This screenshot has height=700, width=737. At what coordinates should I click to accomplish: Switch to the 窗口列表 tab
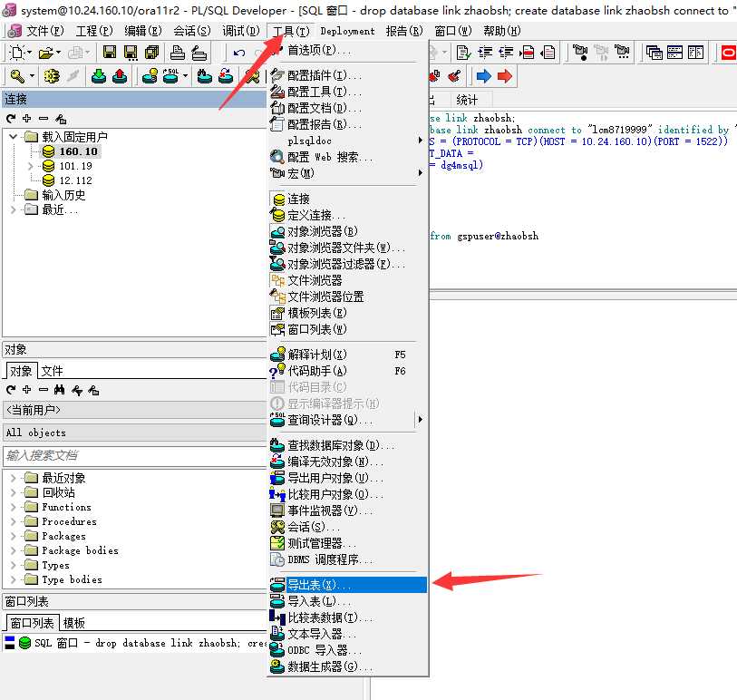coord(32,623)
